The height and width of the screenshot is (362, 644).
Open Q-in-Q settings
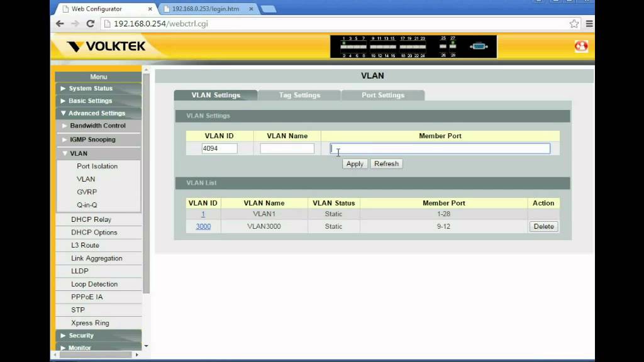click(87, 205)
